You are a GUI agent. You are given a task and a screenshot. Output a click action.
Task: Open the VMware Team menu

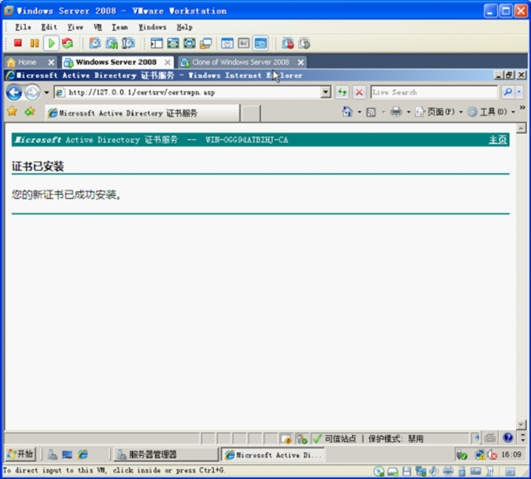click(120, 27)
